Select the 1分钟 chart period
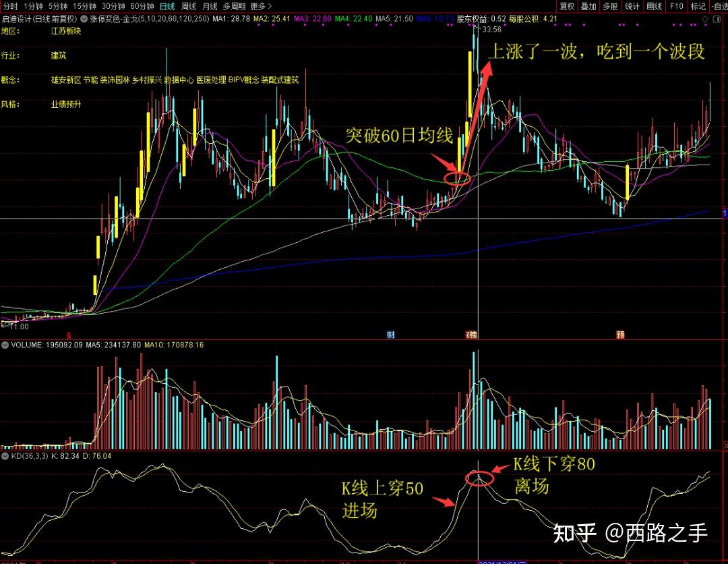This screenshot has width=728, height=564. pyautogui.click(x=33, y=6)
